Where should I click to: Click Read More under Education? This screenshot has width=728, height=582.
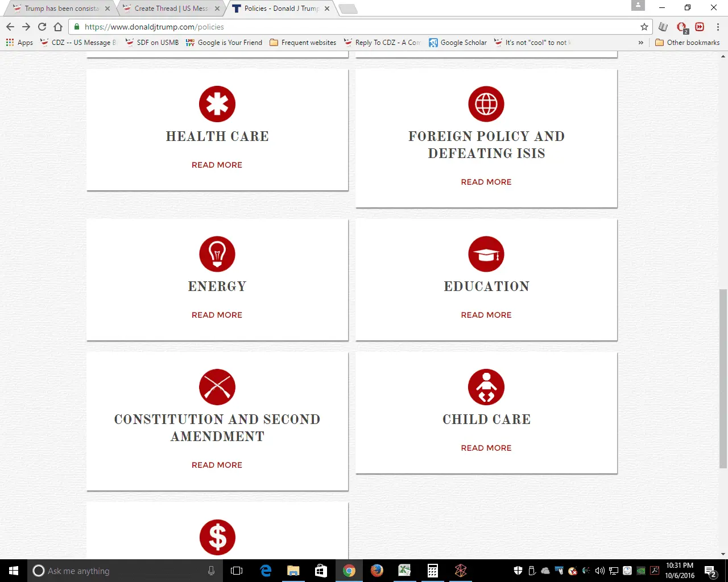point(486,315)
